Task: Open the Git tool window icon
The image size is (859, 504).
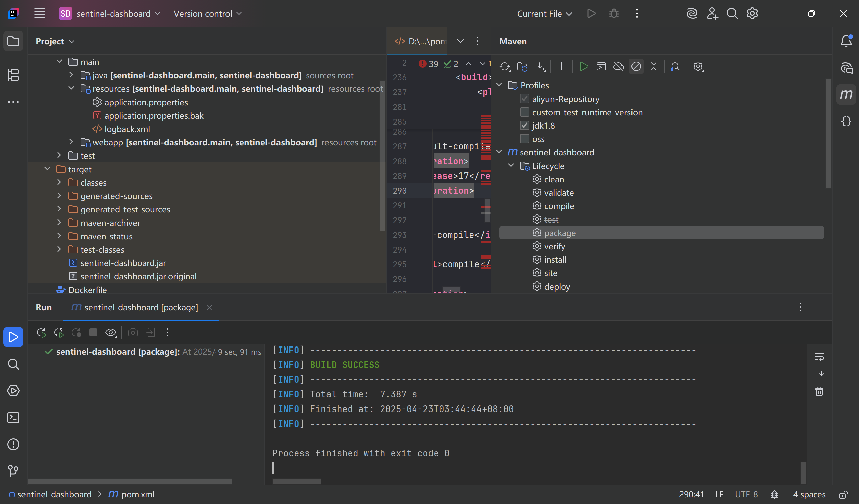Action: [x=13, y=471]
